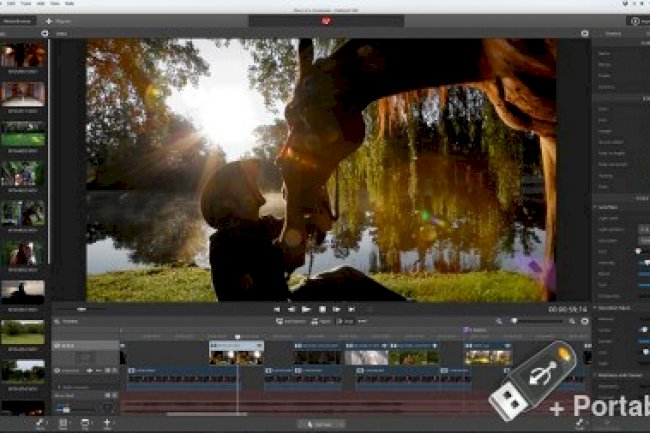The height and width of the screenshot is (433, 650).
Task: Open the viewer panel options icon
Action: 585,34
